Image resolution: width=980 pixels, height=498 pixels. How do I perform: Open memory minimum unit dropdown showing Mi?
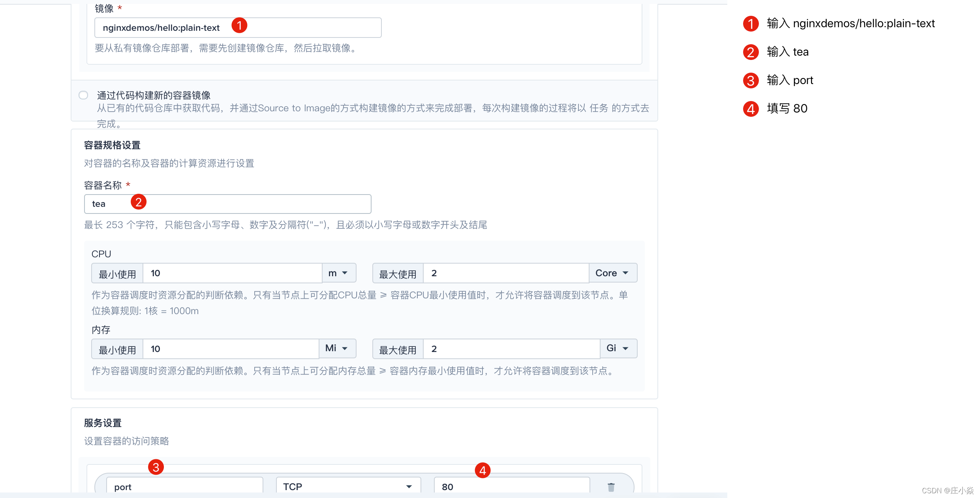click(x=337, y=348)
